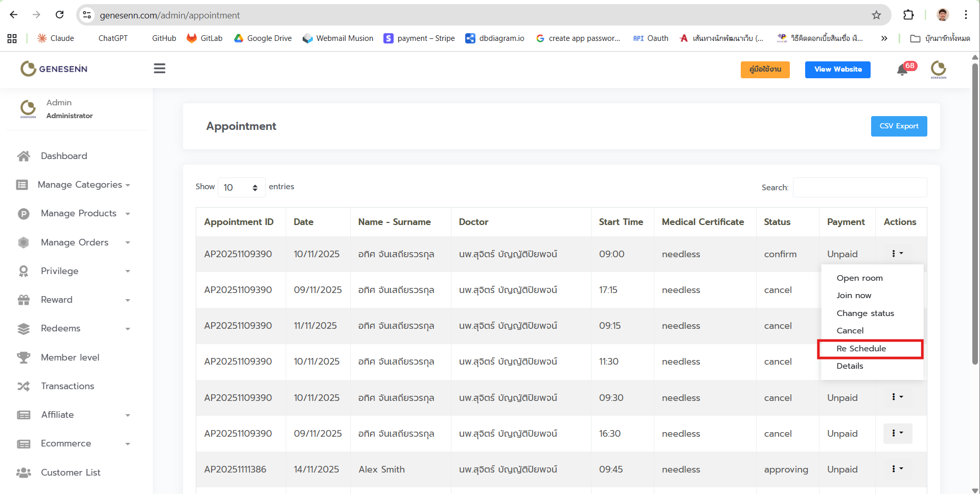This screenshot has width=980, height=494.
Task: Bookmark this page with star icon
Action: pyautogui.click(x=876, y=15)
